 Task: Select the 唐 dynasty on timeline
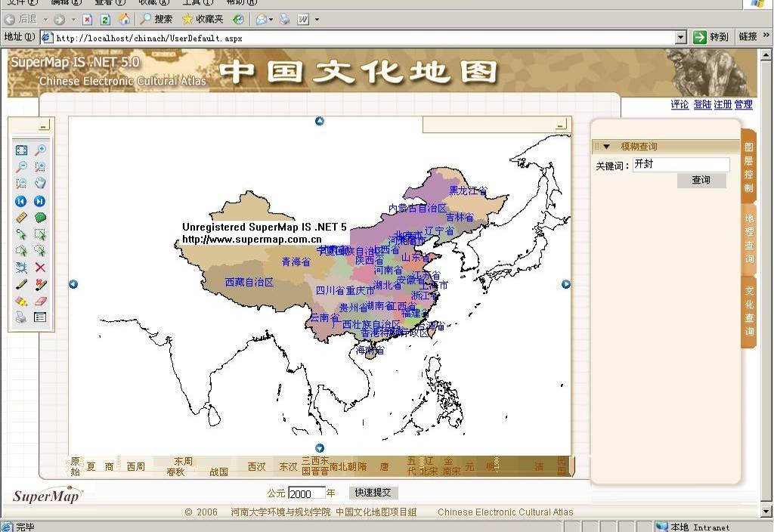384,467
